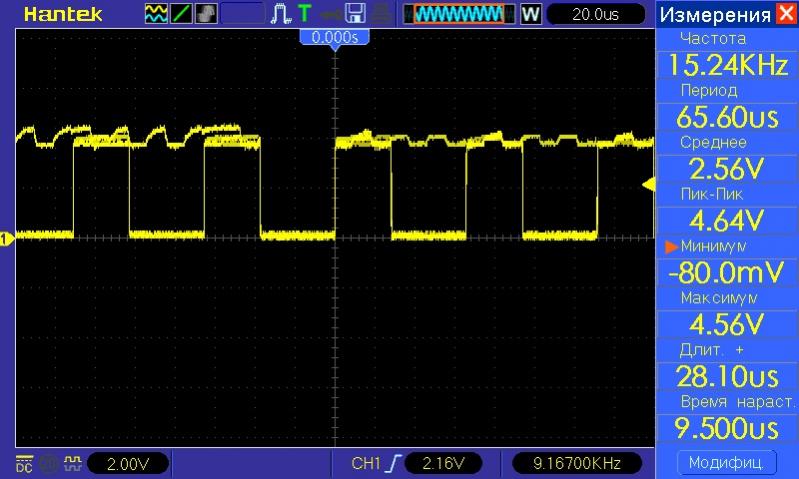This screenshot has height=479, width=799.
Task: Click the waveform channel icon in top toolbar
Action: click(156, 14)
